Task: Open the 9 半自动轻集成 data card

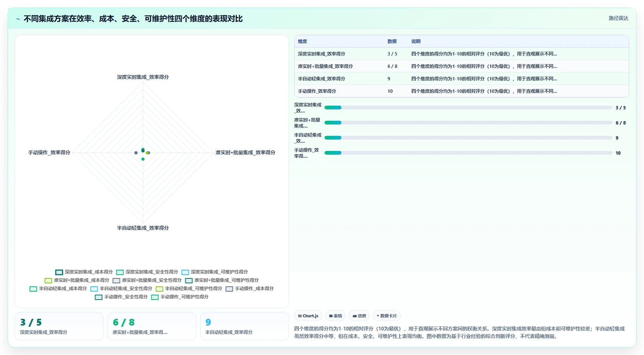Action: pos(244,326)
